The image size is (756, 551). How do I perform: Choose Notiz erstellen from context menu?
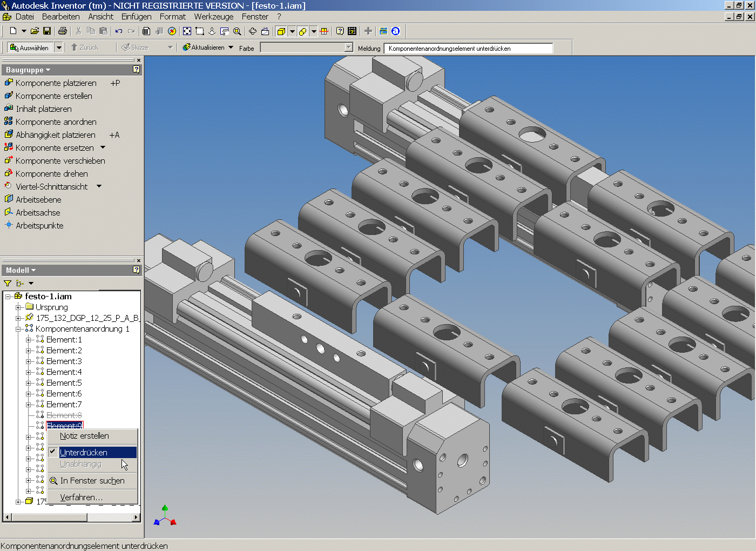[85, 436]
